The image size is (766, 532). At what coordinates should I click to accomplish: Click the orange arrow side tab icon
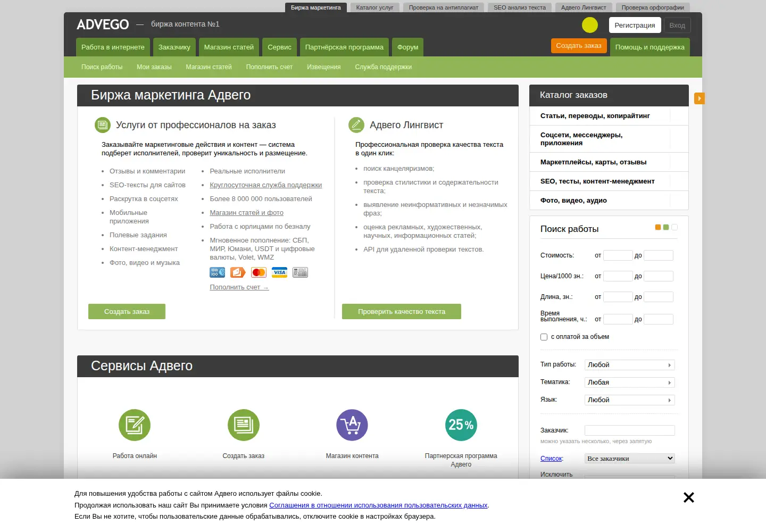[x=700, y=98]
